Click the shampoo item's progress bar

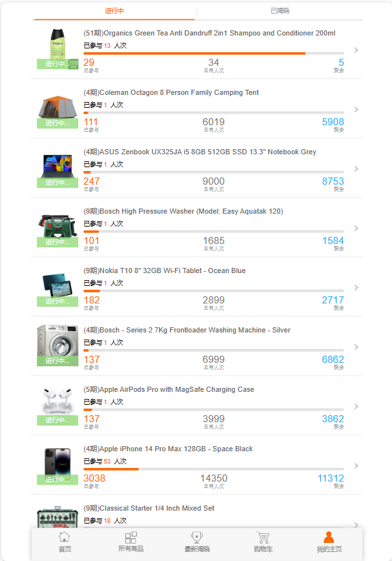[x=213, y=54]
